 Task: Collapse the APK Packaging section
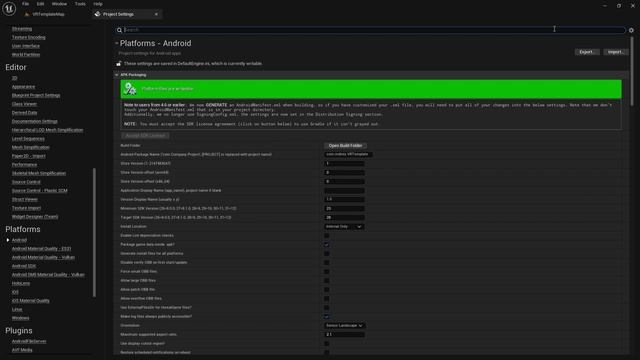pos(117,75)
